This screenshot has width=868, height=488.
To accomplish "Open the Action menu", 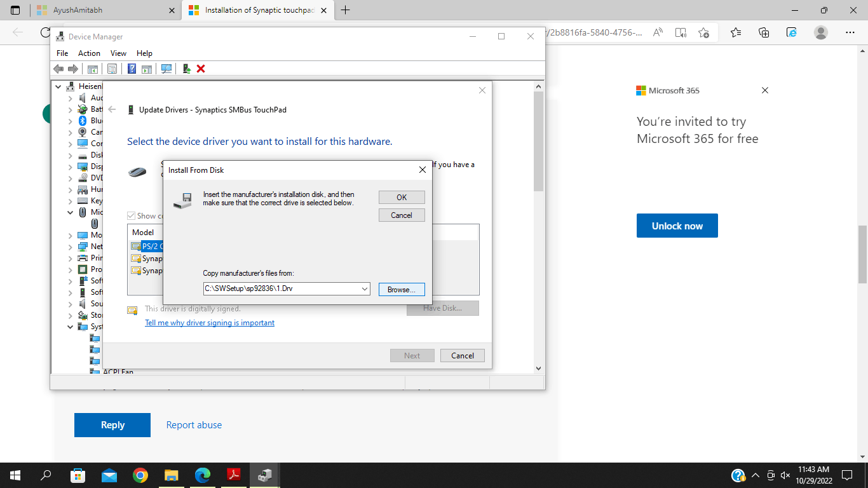I will pos(89,53).
